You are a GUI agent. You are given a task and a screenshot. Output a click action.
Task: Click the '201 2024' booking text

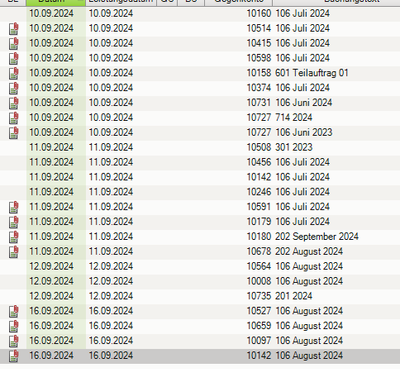click(x=294, y=296)
